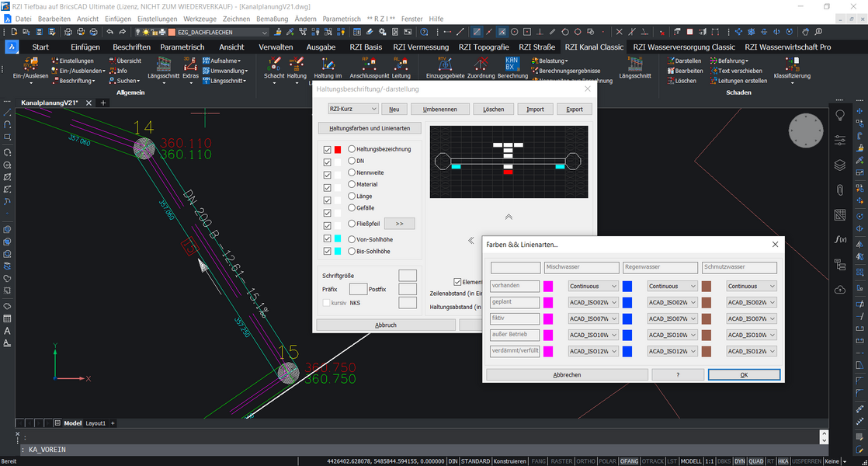Click OK in Farben && Linienarten dialog
The height and width of the screenshot is (466, 868).
point(743,374)
